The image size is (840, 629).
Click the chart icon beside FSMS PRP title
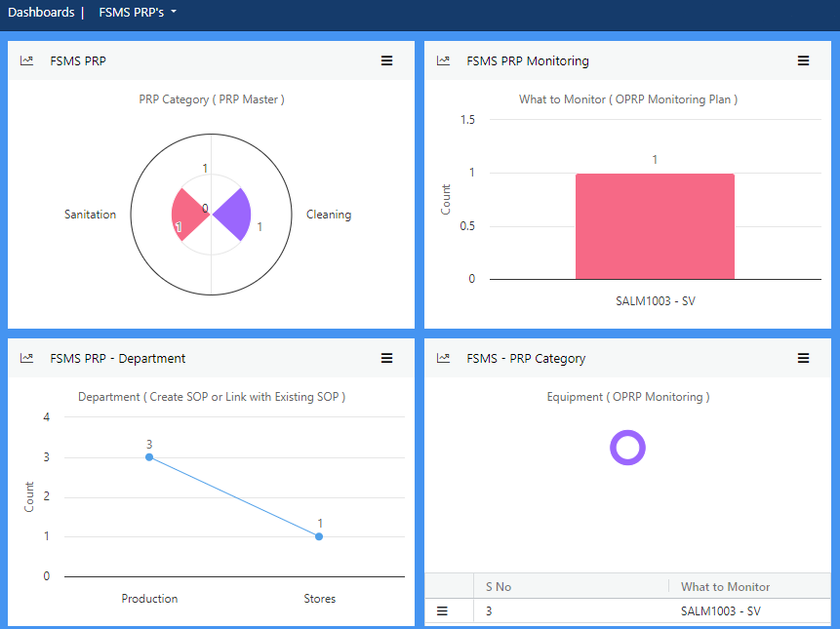(x=27, y=60)
